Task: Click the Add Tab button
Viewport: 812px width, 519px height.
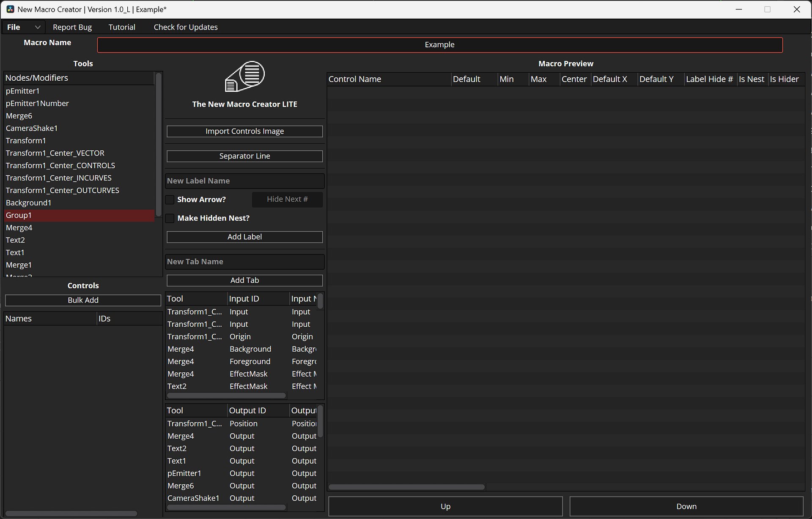Action: 244,281
